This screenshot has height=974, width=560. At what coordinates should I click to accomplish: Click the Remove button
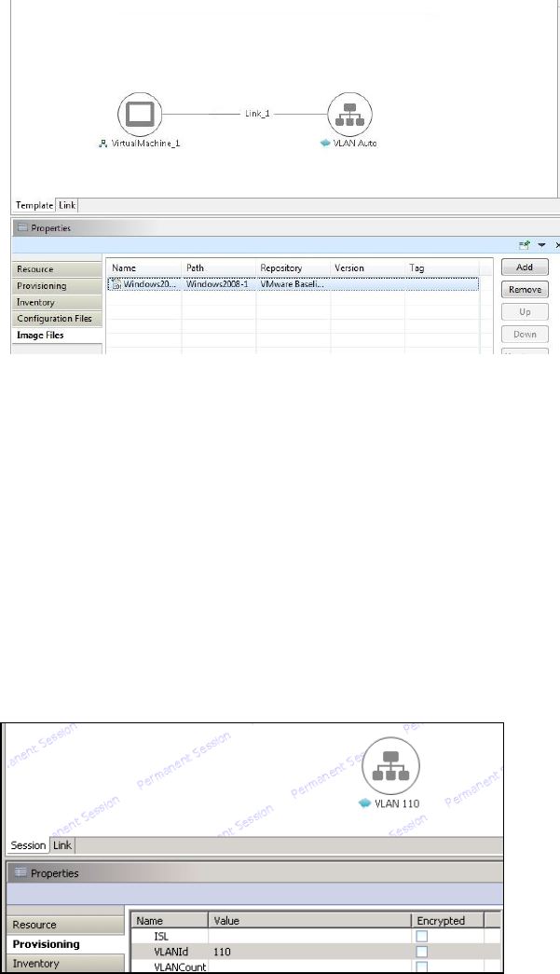[x=525, y=290]
